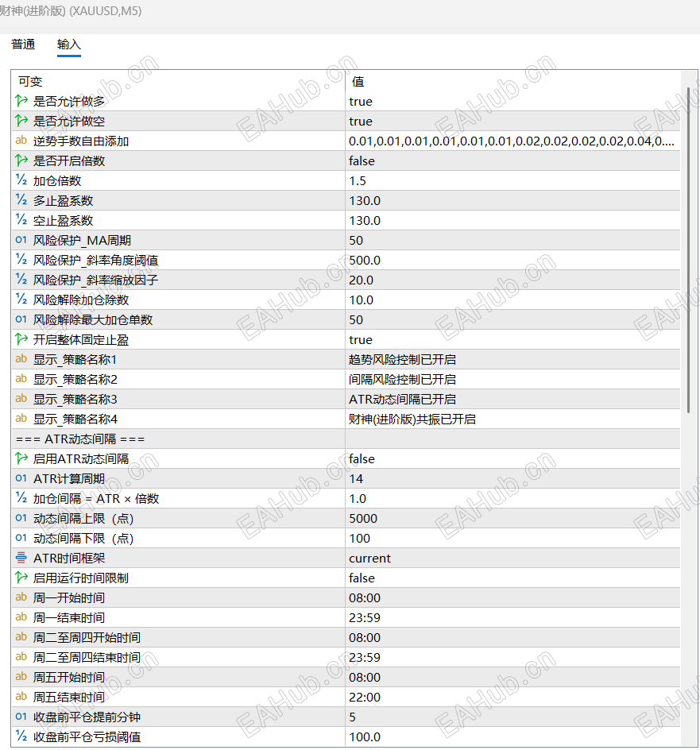Image resolution: width=700 pixels, height=750 pixels.
Task: Edit the 空止盈系数 value 130.0
Action: click(x=365, y=221)
